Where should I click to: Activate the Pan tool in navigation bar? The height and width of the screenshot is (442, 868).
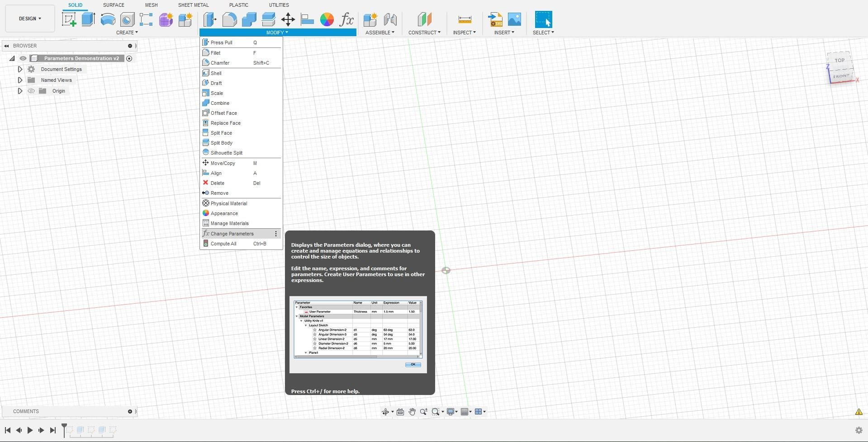[x=412, y=411]
